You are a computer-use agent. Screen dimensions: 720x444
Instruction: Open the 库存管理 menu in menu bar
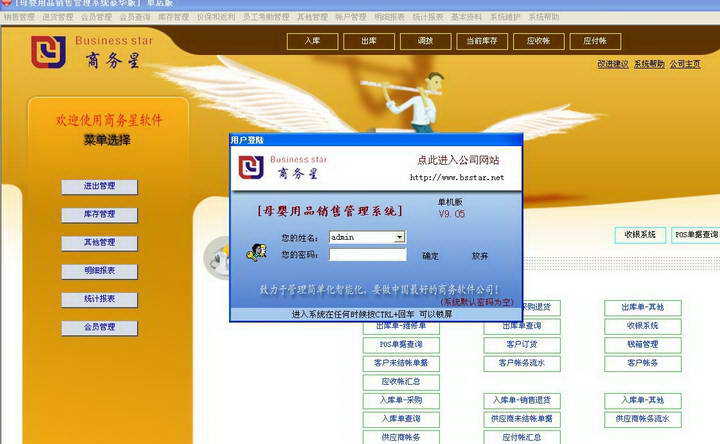pyautogui.click(x=173, y=17)
